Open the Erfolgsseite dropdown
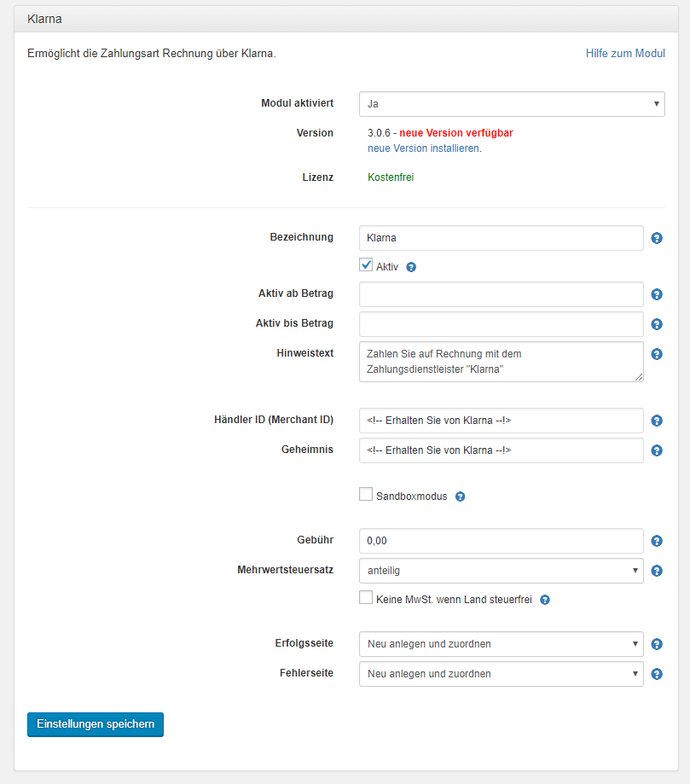The height and width of the screenshot is (784, 690). (x=501, y=644)
